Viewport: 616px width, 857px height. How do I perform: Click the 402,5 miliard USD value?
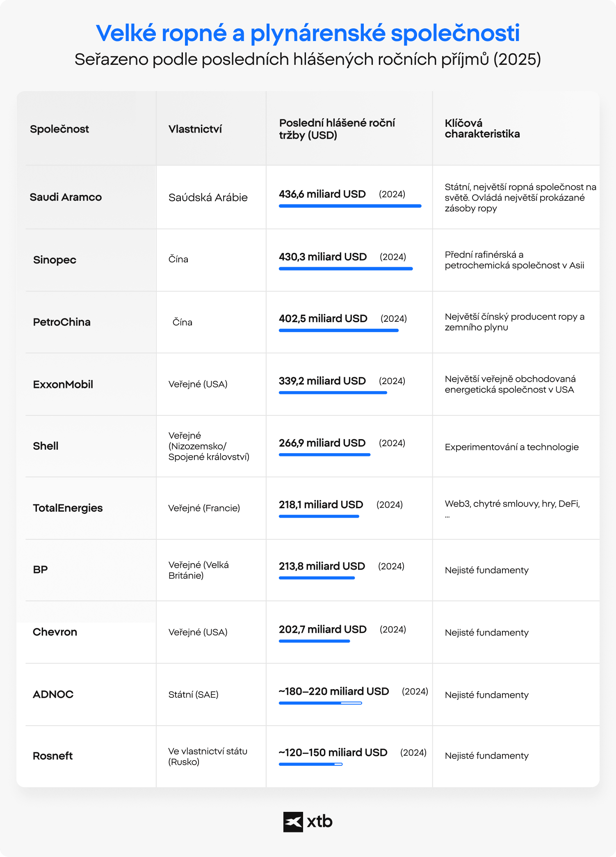(323, 319)
